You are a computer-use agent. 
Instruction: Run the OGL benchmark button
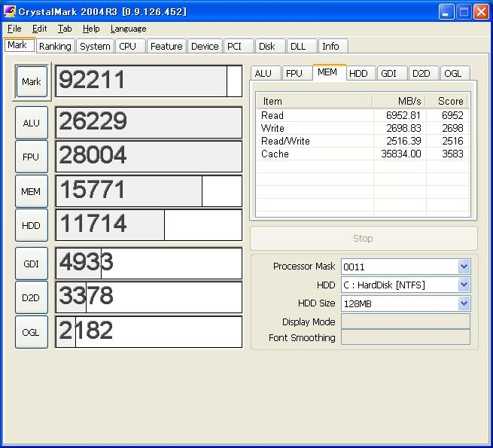tap(31, 332)
